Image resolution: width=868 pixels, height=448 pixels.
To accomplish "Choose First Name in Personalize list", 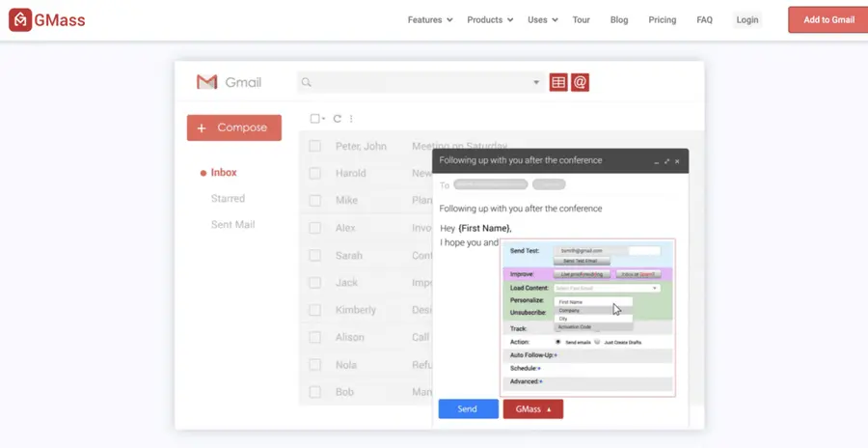I will pos(593,302).
